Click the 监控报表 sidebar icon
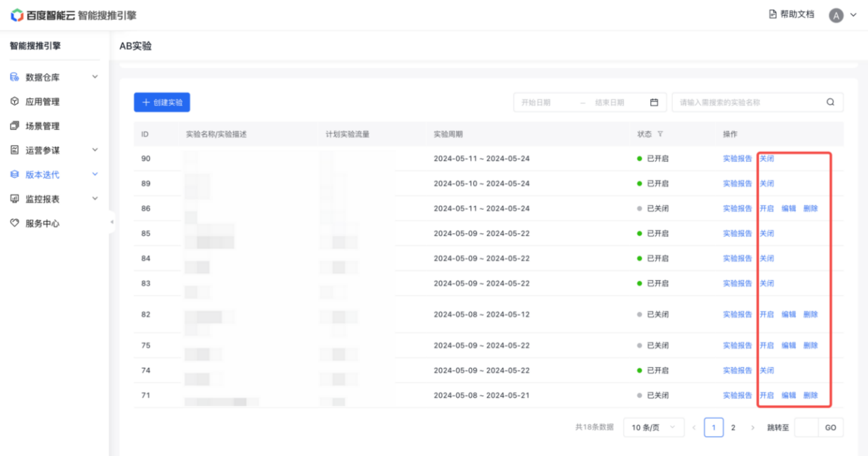 [14, 198]
